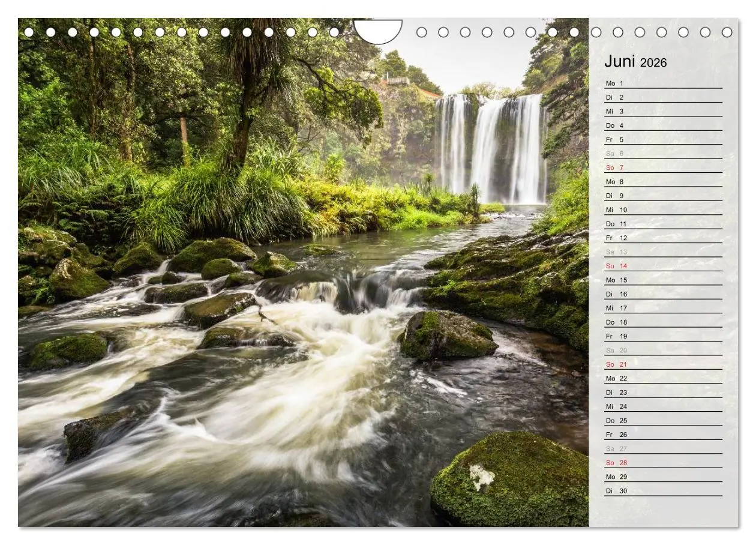Select the 'Di 9' calendar row
The height and width of the screenshot is (545, 756).
tap(663, 196)
